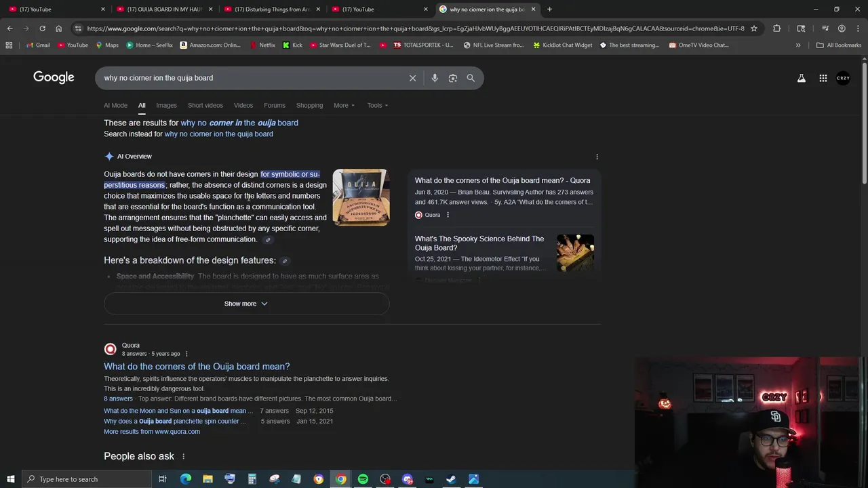Click the Ouija board thumbnail image
Viewport: 868px width, 488px height.
click(361, 197)
